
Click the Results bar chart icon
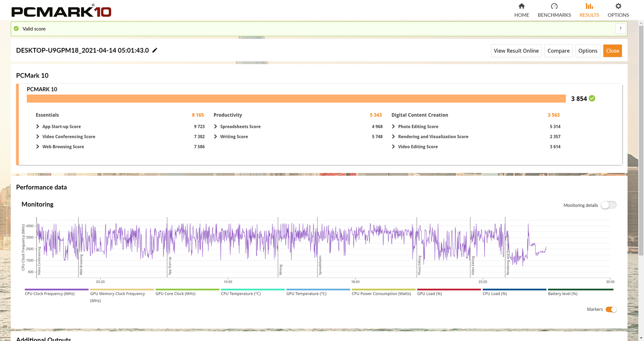click(589, 6)
